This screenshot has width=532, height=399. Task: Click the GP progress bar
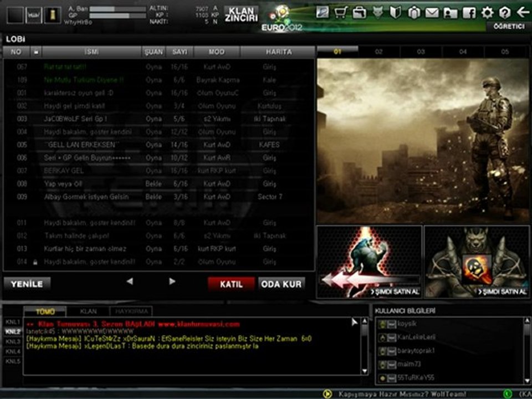[x=117, y=16]
